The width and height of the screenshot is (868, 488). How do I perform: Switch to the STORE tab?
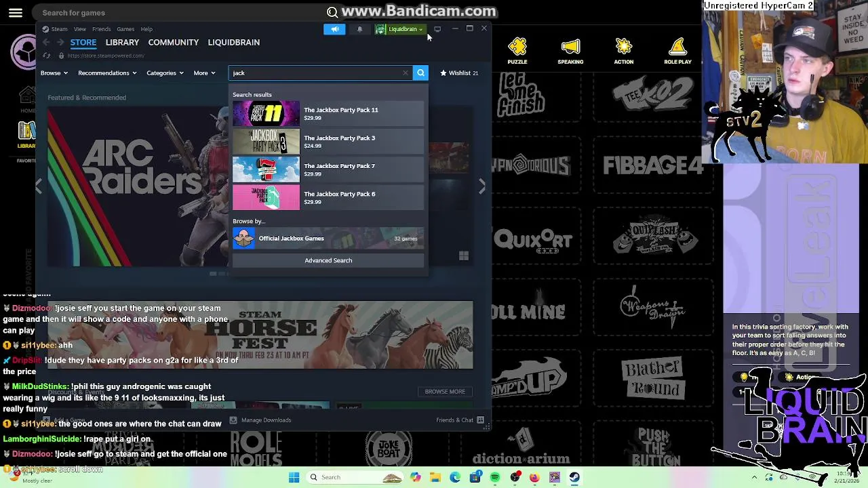click(x=83, y=42)
